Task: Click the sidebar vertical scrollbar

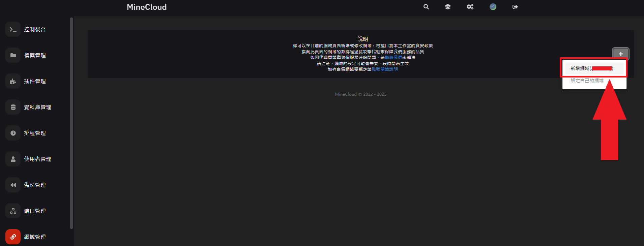Action: pos(71,123)
